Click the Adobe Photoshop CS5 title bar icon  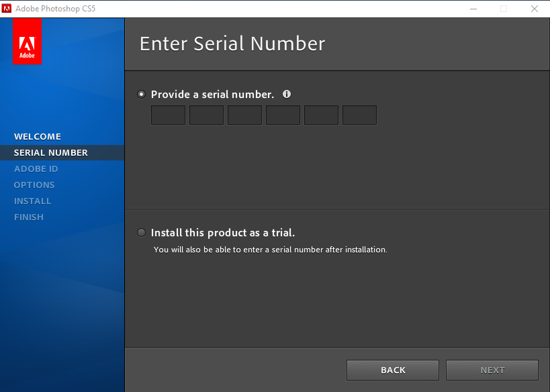coord(6,9)
